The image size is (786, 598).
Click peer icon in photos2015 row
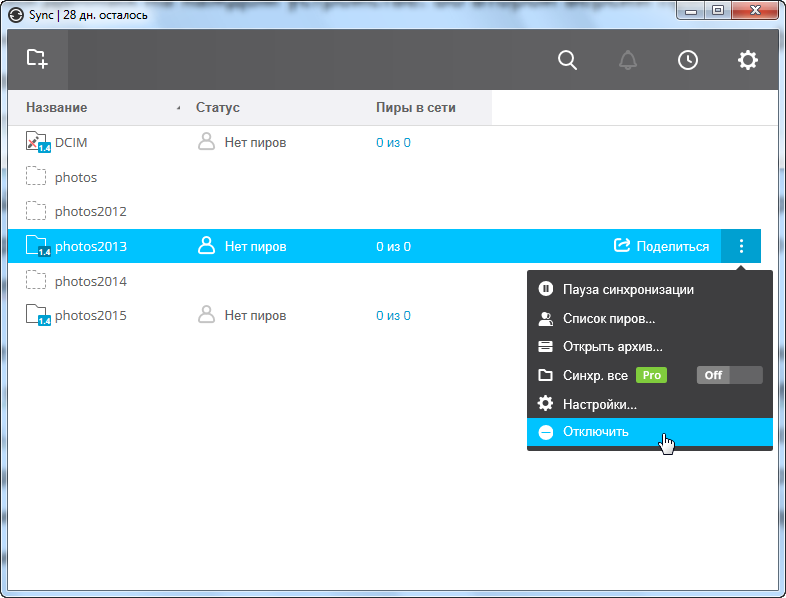click(x=206, y=315)
